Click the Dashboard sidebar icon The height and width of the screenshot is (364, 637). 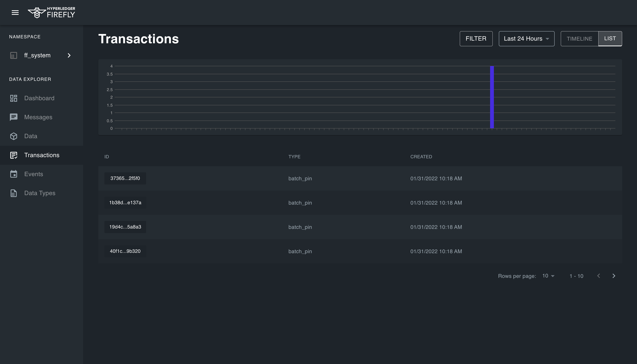(13, 98)
